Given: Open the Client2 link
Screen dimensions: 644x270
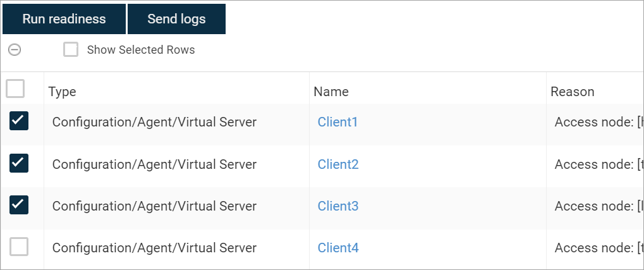Looking at the screenshot, I should coord(338,164).
